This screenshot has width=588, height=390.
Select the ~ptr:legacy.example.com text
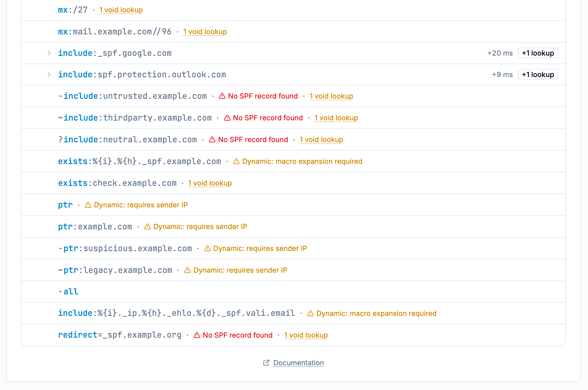pos(115,270)
